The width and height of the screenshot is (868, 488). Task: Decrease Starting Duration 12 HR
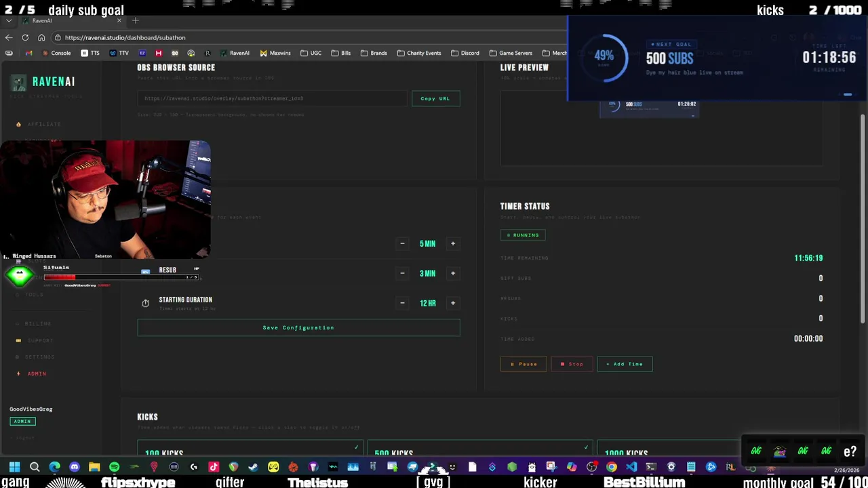click(402, 303)
